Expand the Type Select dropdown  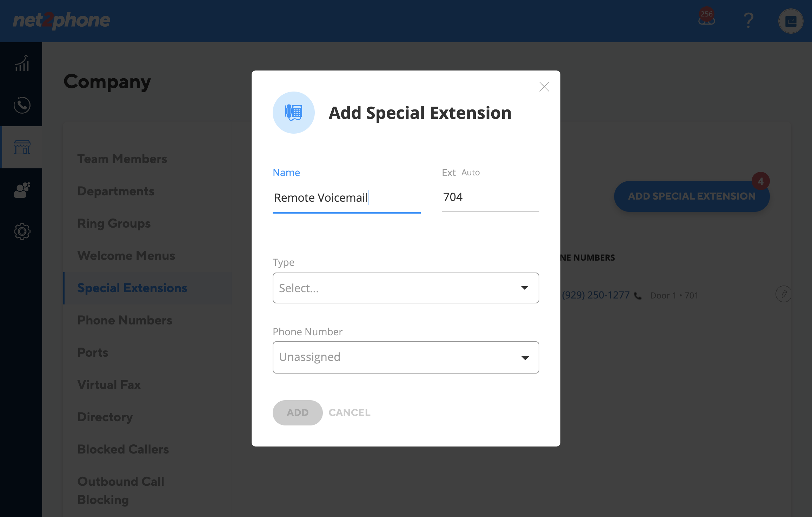tap(406, 288)
